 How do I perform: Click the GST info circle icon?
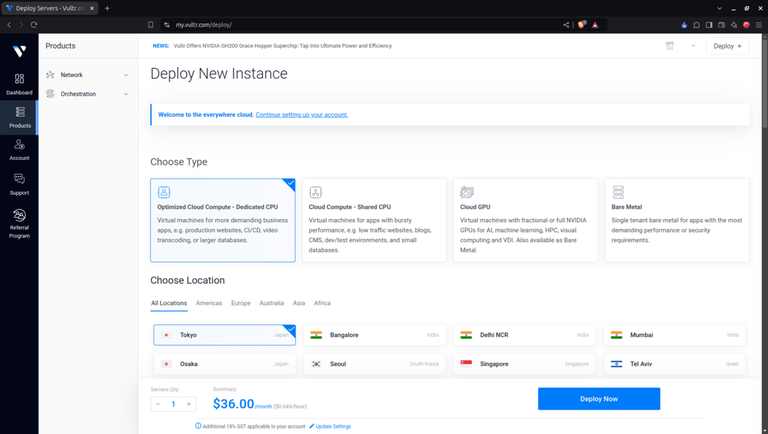(x=198, y=426)
